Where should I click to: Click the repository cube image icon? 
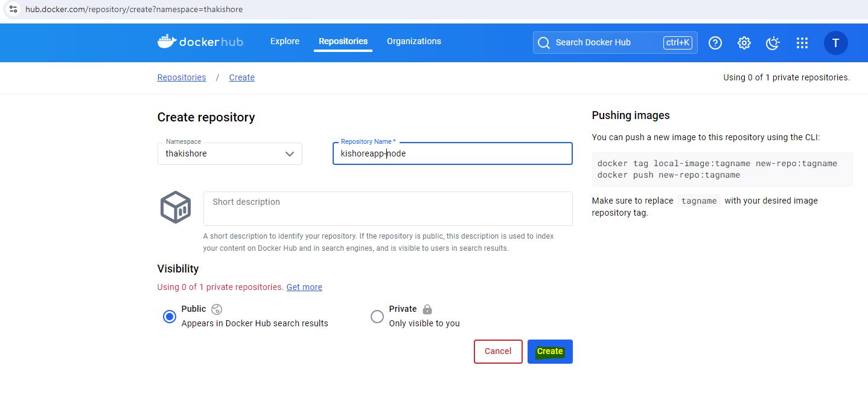(x=176, y=207)
